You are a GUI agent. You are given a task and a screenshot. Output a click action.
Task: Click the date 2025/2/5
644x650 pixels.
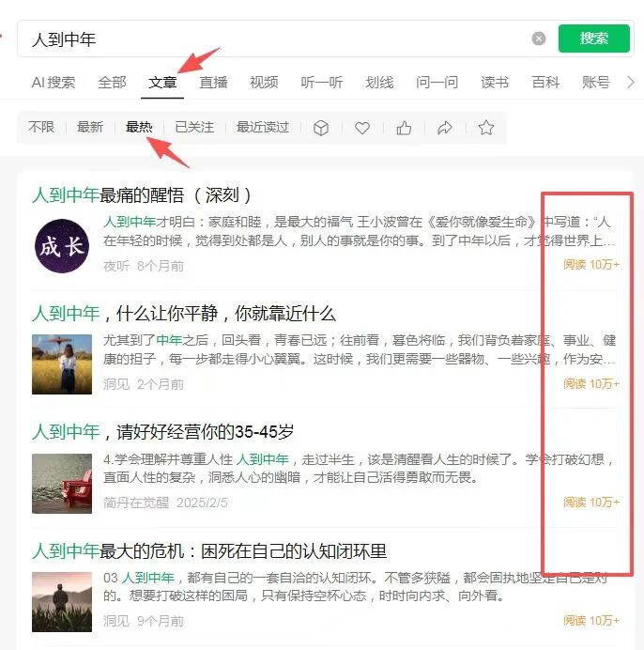click(x=202, y=503)
